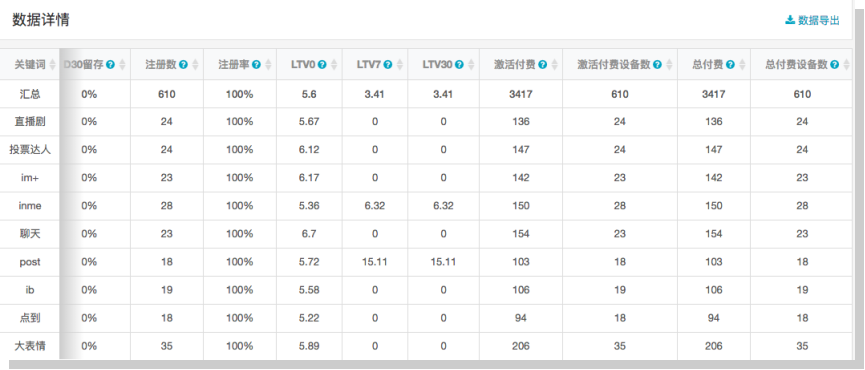This screenshot has height=370, width=865.
Task: Click help icon next to D30留存
Action: point(110,65)
